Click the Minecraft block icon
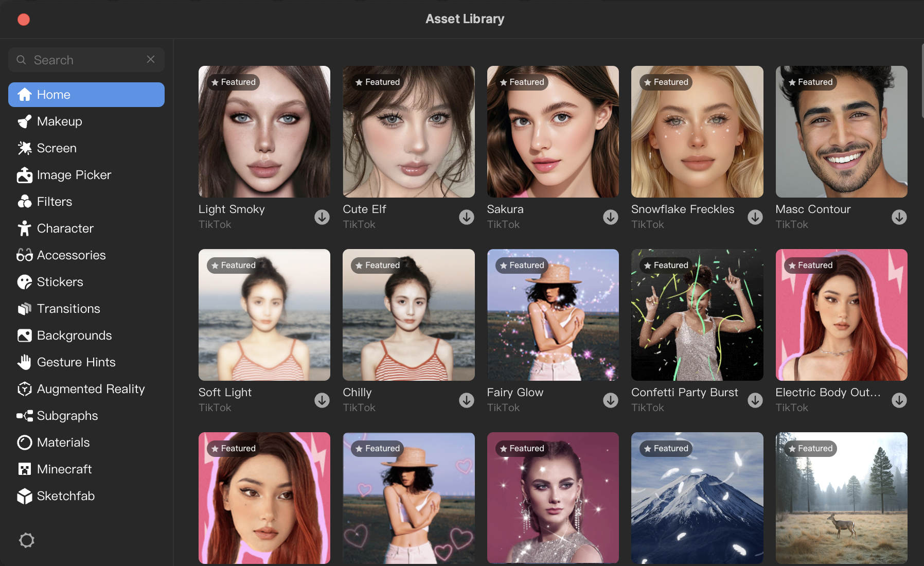This screenshot has width=924, height=566. click(x=24, y=469)
